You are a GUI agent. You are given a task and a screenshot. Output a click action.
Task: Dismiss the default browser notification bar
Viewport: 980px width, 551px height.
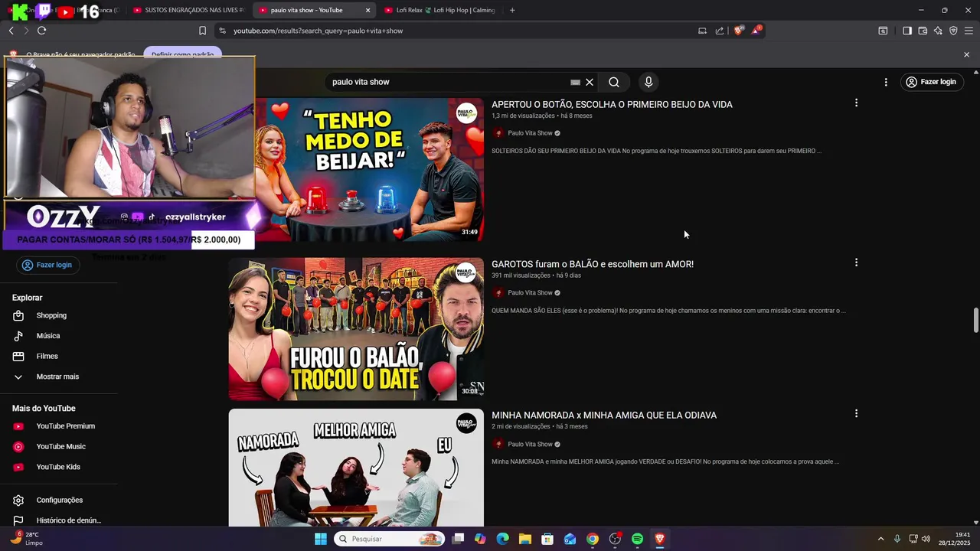966,54
